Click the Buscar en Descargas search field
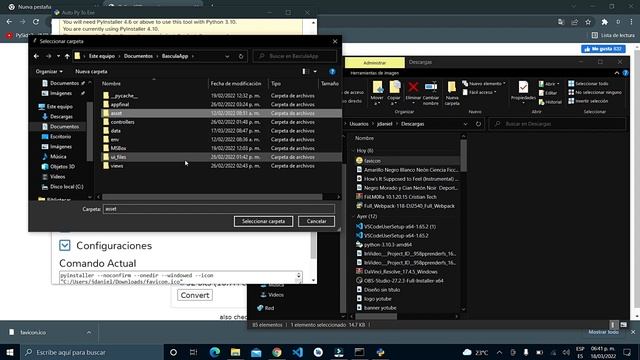The height and width of the screenshot is (360, 640). (x=557, y=124)
